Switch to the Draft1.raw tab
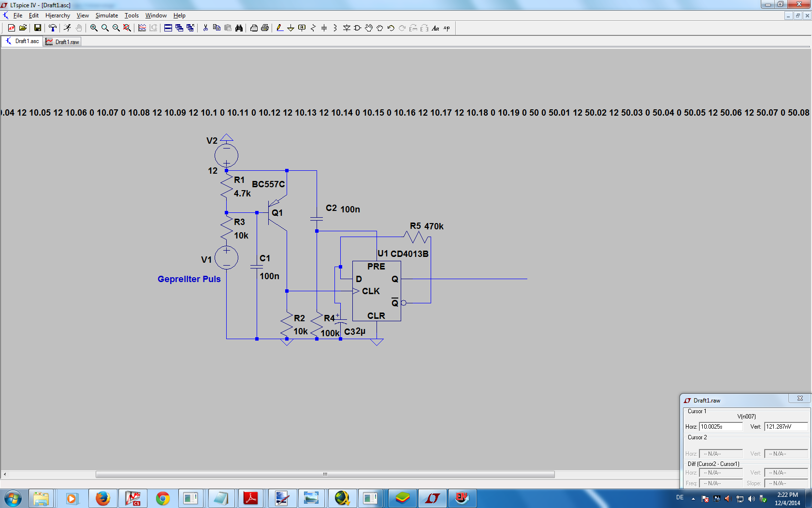The image size is (812, 508). pyautogui.click(x=62, y=42)
